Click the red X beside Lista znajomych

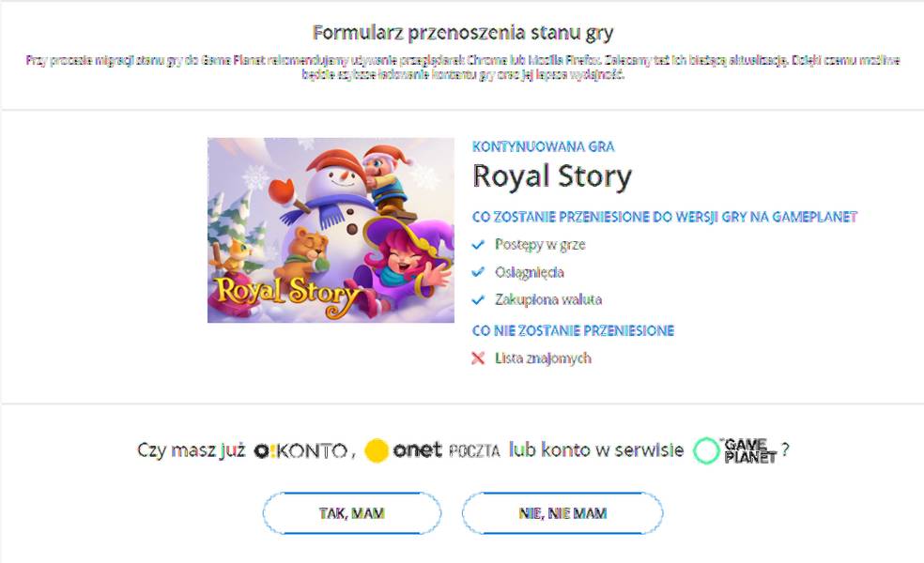coord(480,358)
